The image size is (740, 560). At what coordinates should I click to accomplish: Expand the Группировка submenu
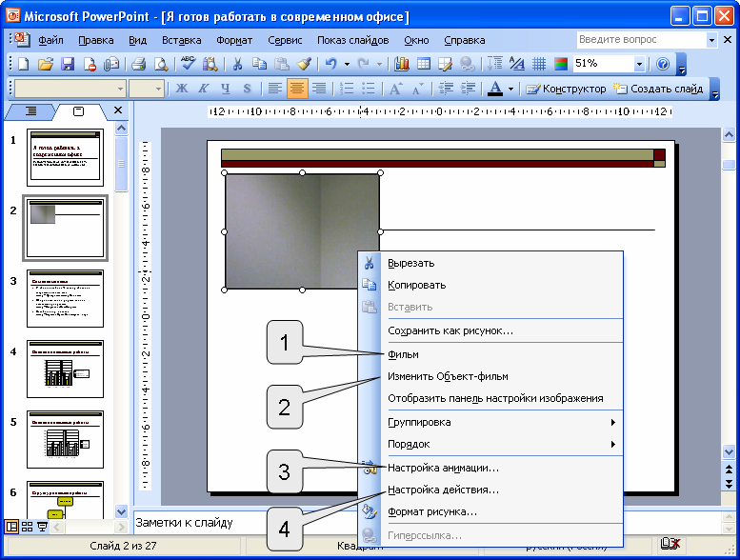point(503,422)
